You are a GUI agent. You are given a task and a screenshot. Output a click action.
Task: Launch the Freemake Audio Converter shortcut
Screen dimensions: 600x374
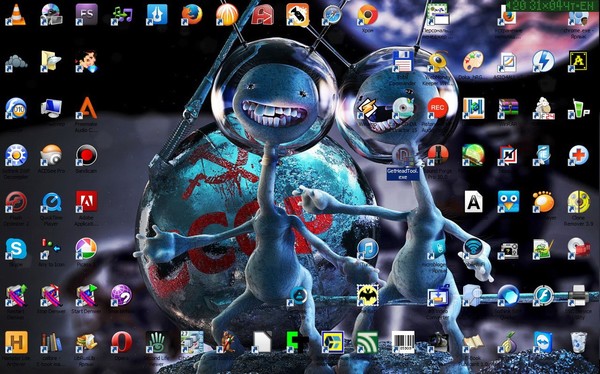click(x=86, y=108)
